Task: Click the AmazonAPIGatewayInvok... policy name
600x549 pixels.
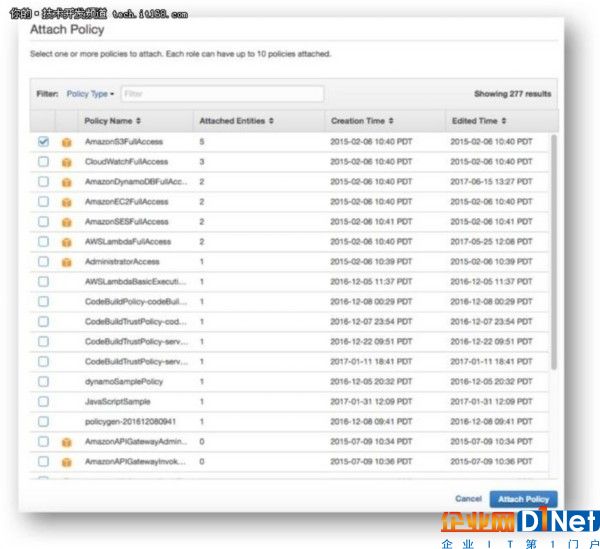Action: tap(135, 461)
